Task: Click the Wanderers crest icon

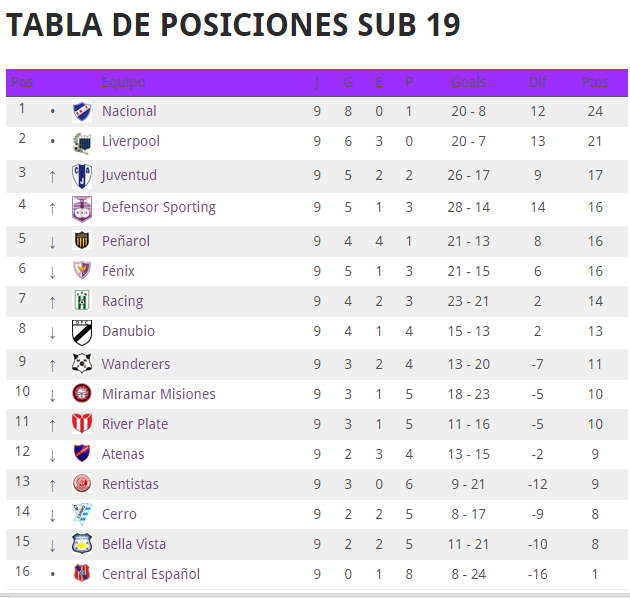Action: point(82,363)
